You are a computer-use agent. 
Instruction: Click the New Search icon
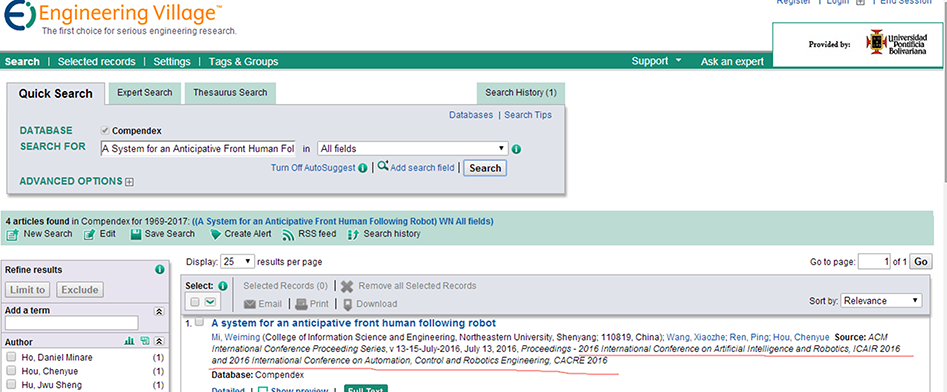coord(12,234)
